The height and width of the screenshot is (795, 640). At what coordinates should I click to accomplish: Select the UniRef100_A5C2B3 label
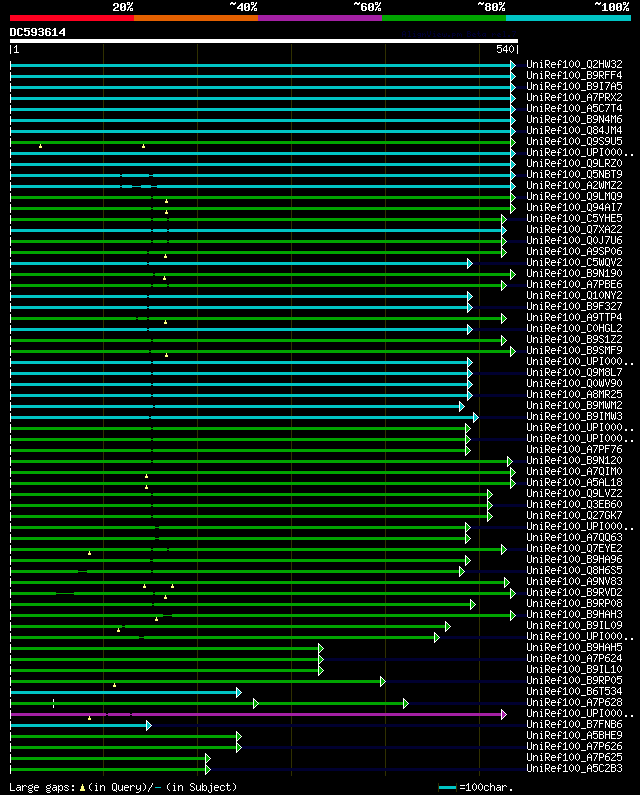pyautogui.click(x=574, y=768)
